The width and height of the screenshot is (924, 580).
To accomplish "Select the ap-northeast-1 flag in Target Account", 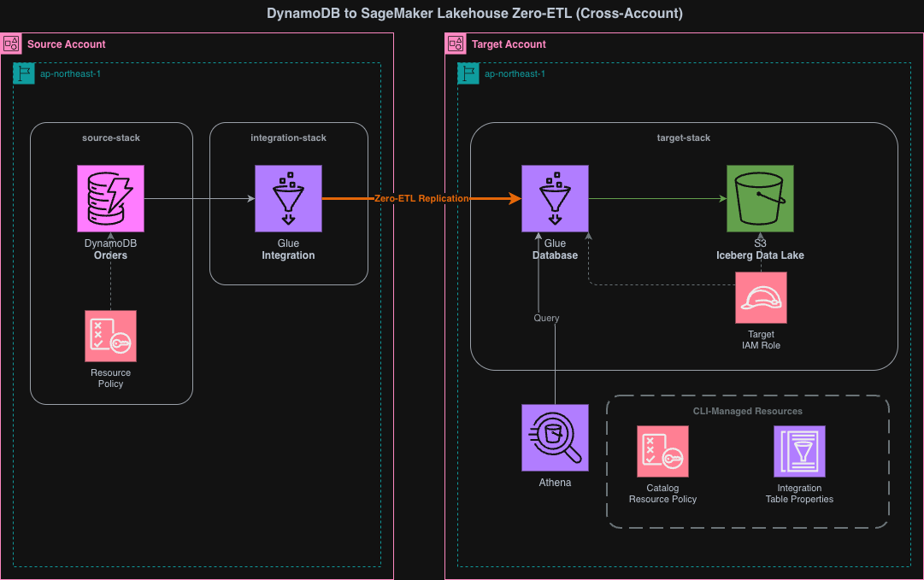I will [468, 73].
